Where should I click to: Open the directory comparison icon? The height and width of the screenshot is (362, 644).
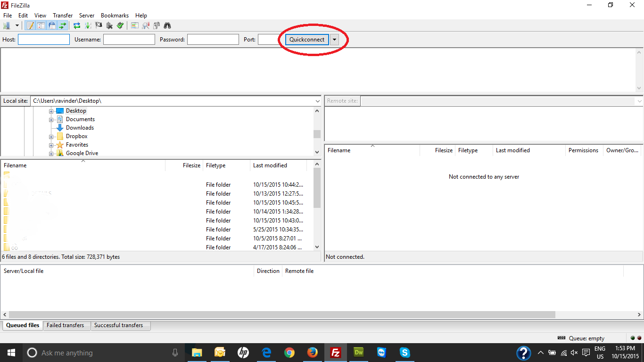pos(146,25)
